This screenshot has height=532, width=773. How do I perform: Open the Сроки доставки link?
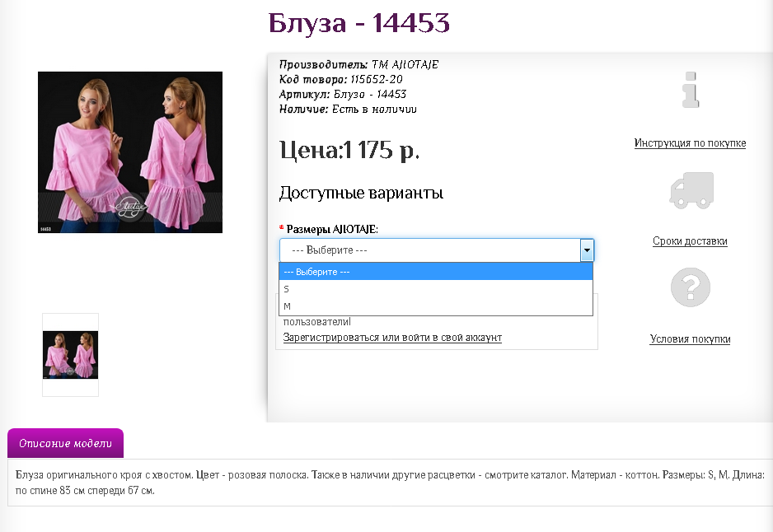[690, 241]
